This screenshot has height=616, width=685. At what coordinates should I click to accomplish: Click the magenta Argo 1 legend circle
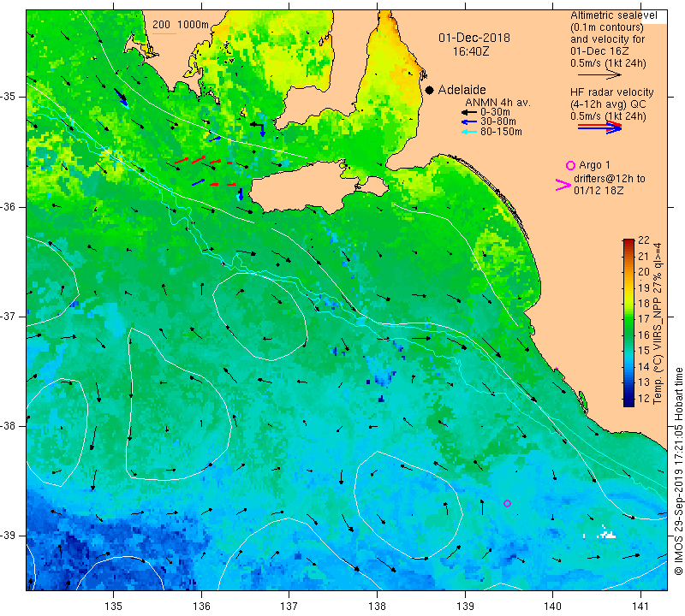pyautogui.click(x=570, y=165)
